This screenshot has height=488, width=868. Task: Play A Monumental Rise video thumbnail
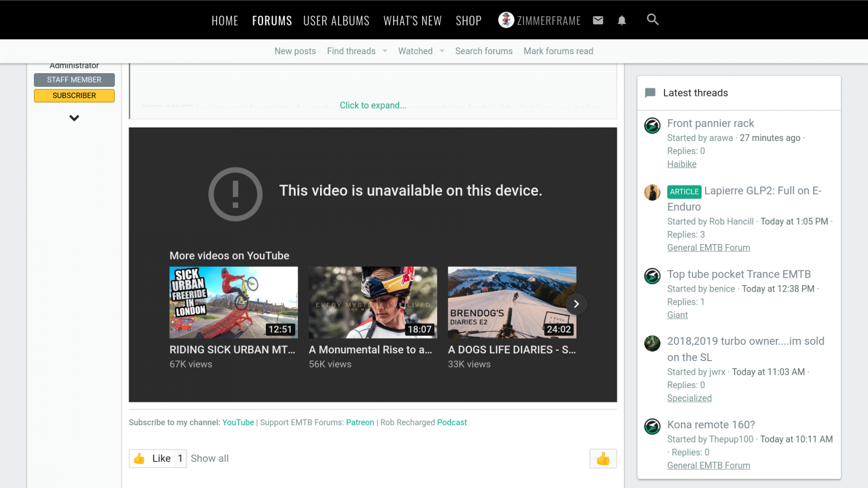pyautogui.click(x=373, y=303)
